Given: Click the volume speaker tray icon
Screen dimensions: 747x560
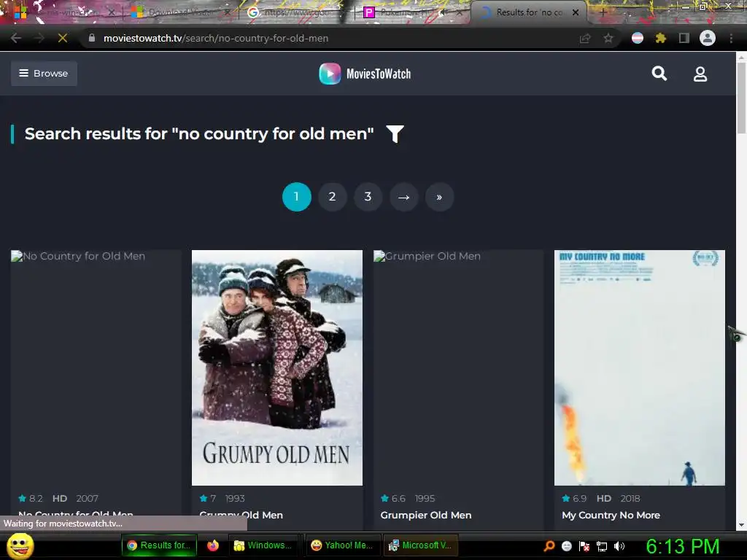Looking at the screenshot, I should tap(619, 546).
